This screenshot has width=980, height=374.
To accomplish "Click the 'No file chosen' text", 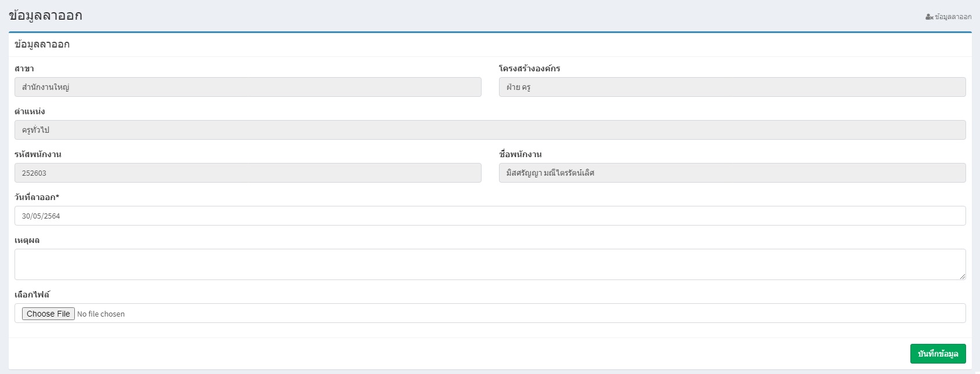I will [101, 314].
